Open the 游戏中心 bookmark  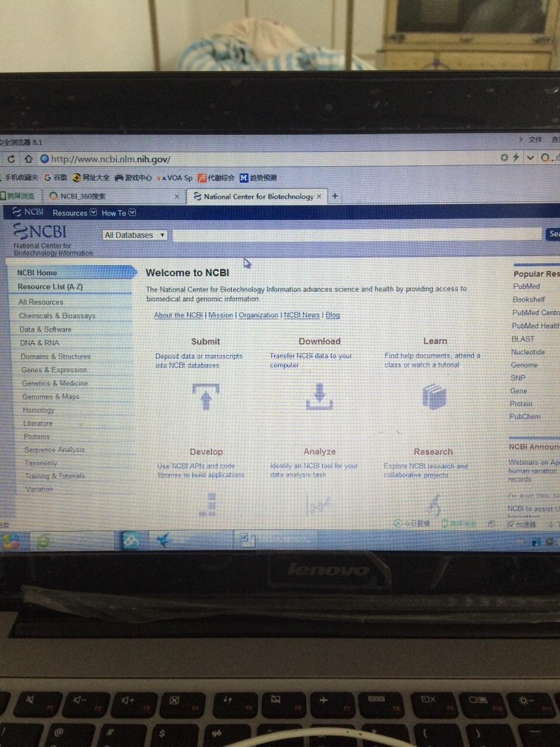pyautogui.click(x=134, y=177)
